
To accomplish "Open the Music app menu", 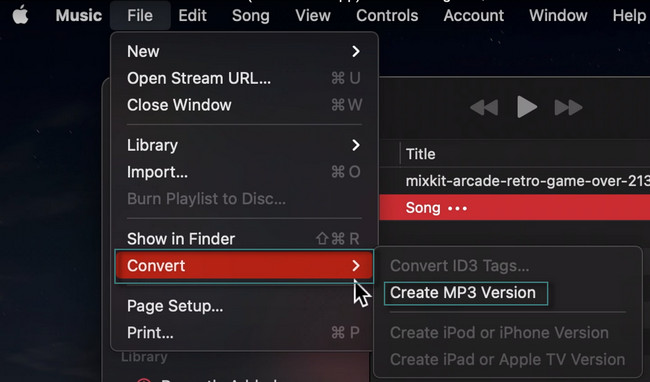I will pos(79,16).
